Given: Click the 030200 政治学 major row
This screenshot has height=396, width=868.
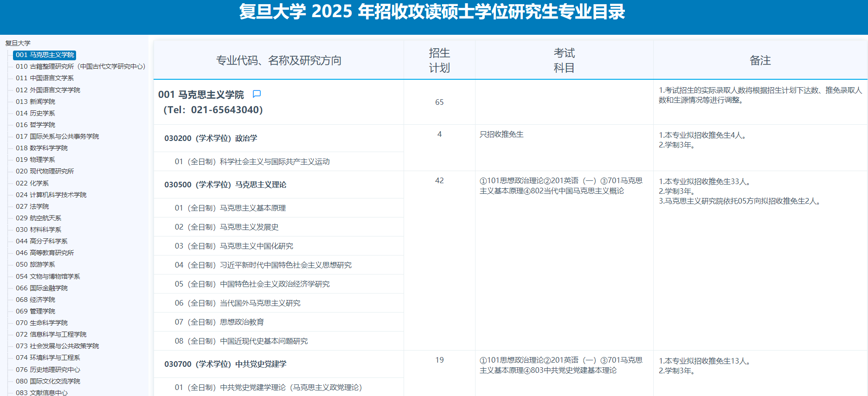Looking at the screenshot, I should point(211,138).
